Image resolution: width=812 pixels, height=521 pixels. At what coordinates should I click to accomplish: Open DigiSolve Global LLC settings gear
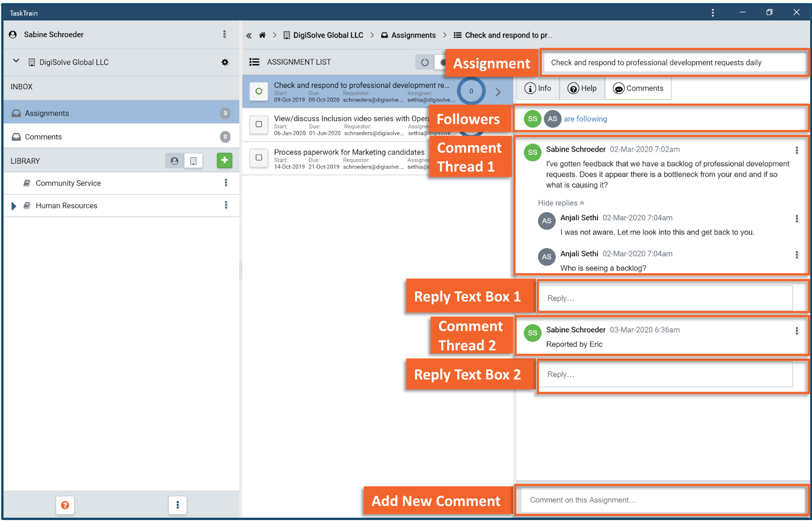pyautogui.click(x=225, y=62)
